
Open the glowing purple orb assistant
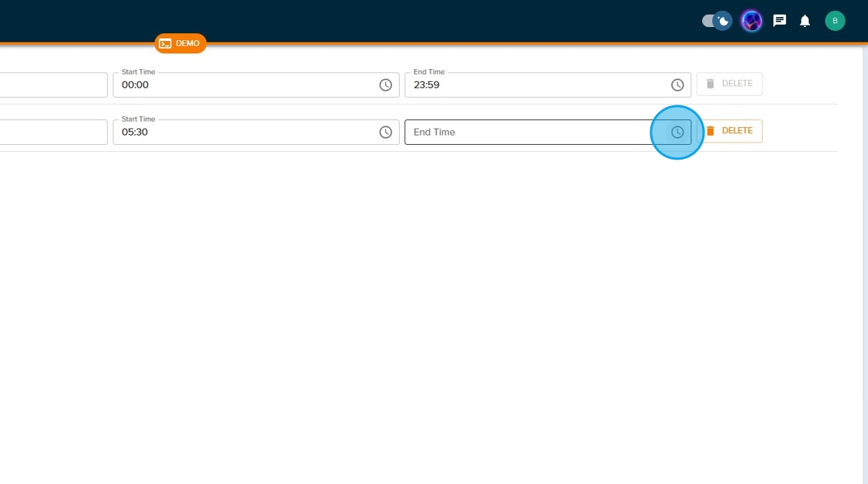751,21
